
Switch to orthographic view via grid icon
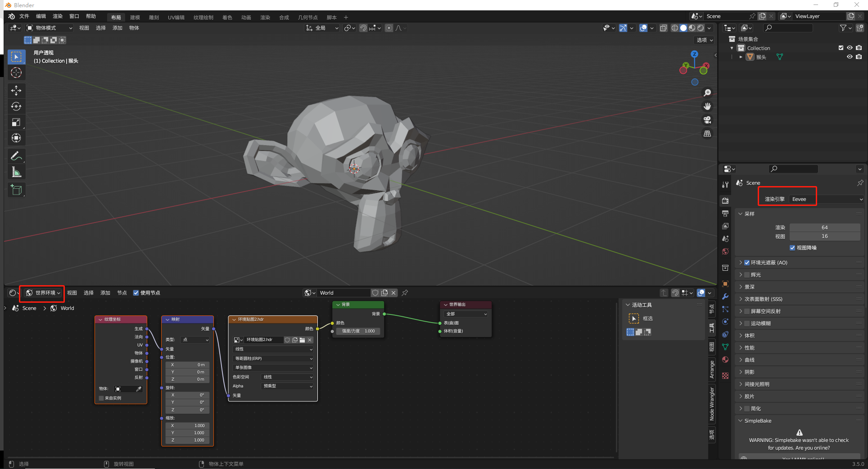coord(707,134)
